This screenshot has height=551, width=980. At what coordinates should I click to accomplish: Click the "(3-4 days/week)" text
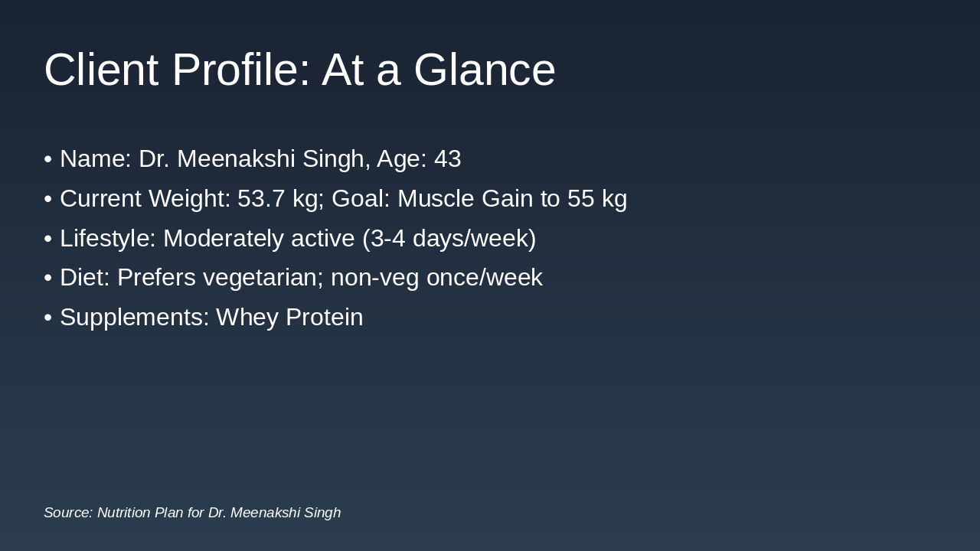point(449,239)
